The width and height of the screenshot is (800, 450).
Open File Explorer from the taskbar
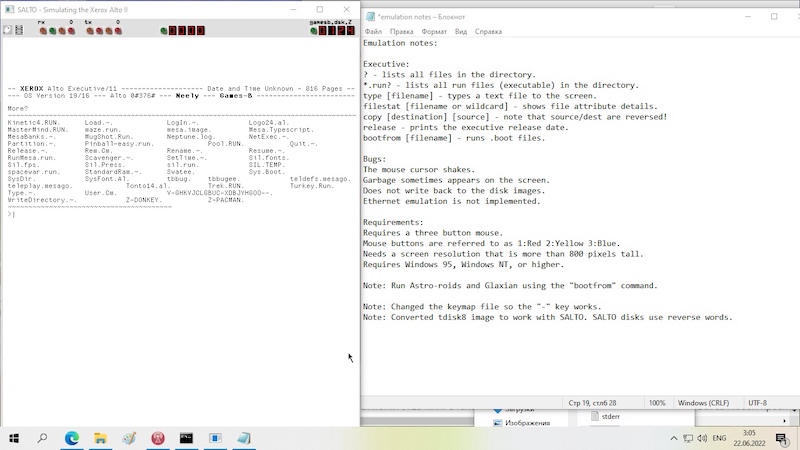[101, 438]
